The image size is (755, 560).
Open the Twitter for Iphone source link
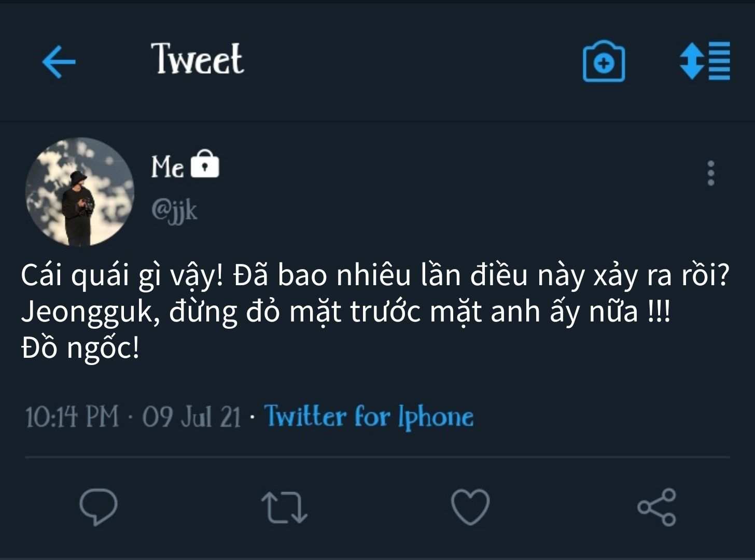(369, 416)
